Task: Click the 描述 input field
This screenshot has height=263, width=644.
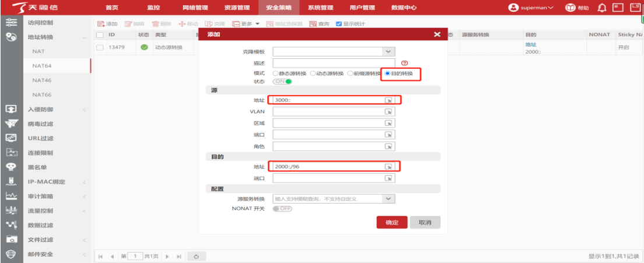Action: coord(334,63)
